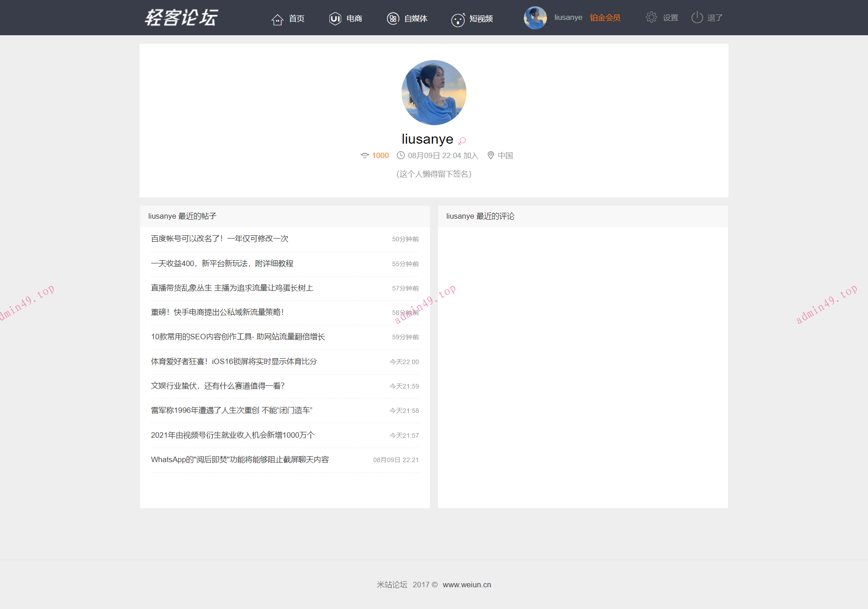Screen dimensions: 868x609
Task: Click the pink gender icon beside liusanye
Action: tap(462, 141)
